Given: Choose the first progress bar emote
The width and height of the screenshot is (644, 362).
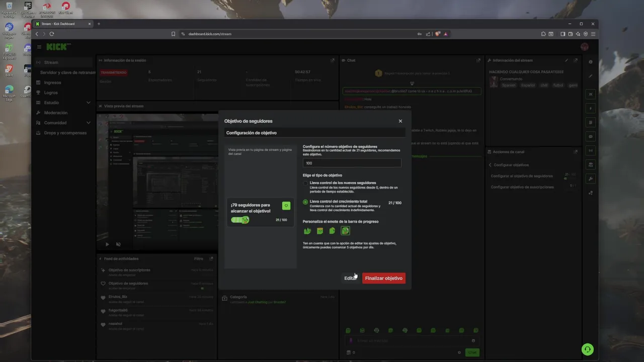Looking at the screenshot, I should [x=307, y=231].
